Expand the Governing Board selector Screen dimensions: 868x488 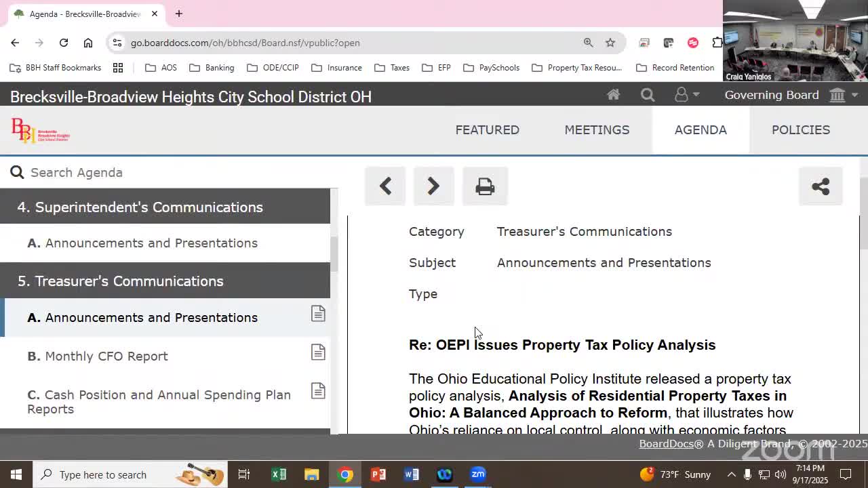(791, 95)
